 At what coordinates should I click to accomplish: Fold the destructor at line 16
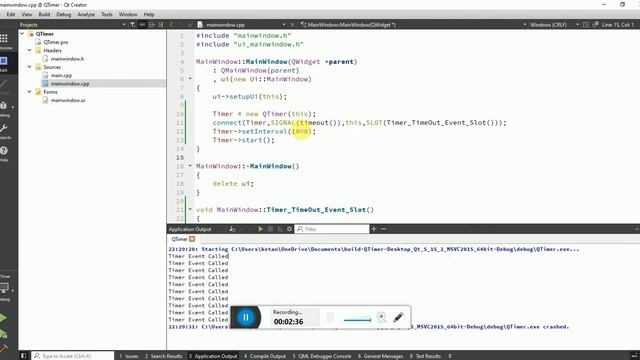coord(190,166)
